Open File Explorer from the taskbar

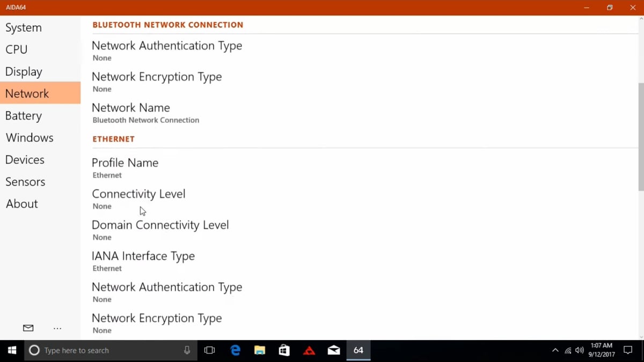point(260,350)
